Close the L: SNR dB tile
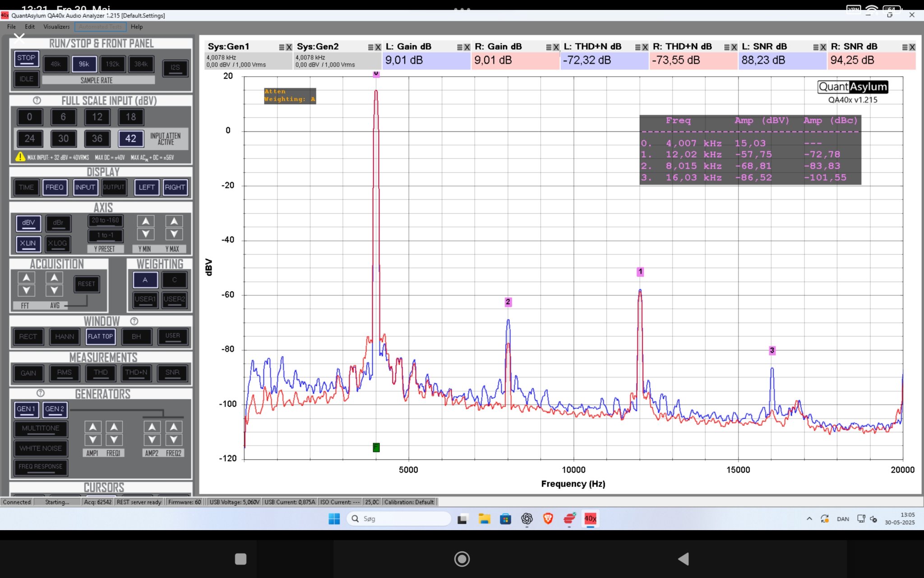 [823, 47]
